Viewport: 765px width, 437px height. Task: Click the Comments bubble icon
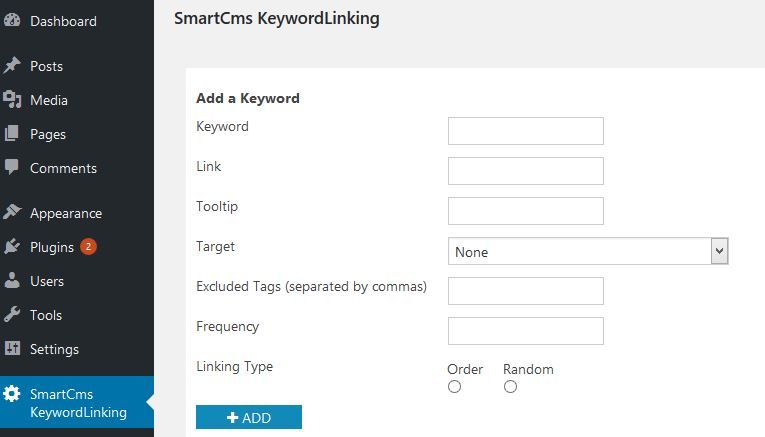[12, 168]
